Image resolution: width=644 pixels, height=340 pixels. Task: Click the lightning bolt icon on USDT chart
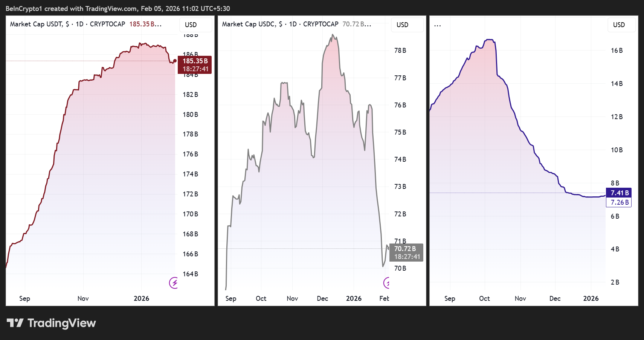point(174,283)
